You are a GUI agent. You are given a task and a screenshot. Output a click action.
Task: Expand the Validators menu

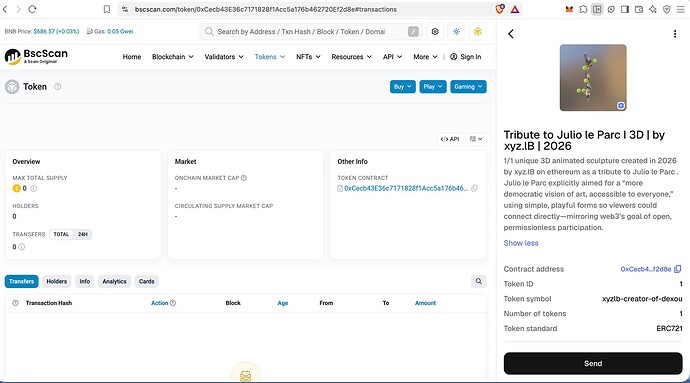pyautogui.click(x=224, y=57)
